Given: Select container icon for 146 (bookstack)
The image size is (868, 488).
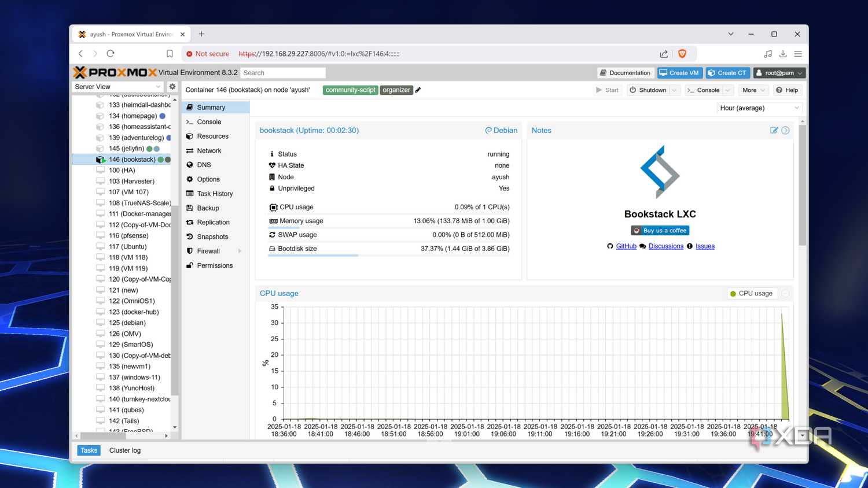Looking at the screenshot, I should click(100, 160).
